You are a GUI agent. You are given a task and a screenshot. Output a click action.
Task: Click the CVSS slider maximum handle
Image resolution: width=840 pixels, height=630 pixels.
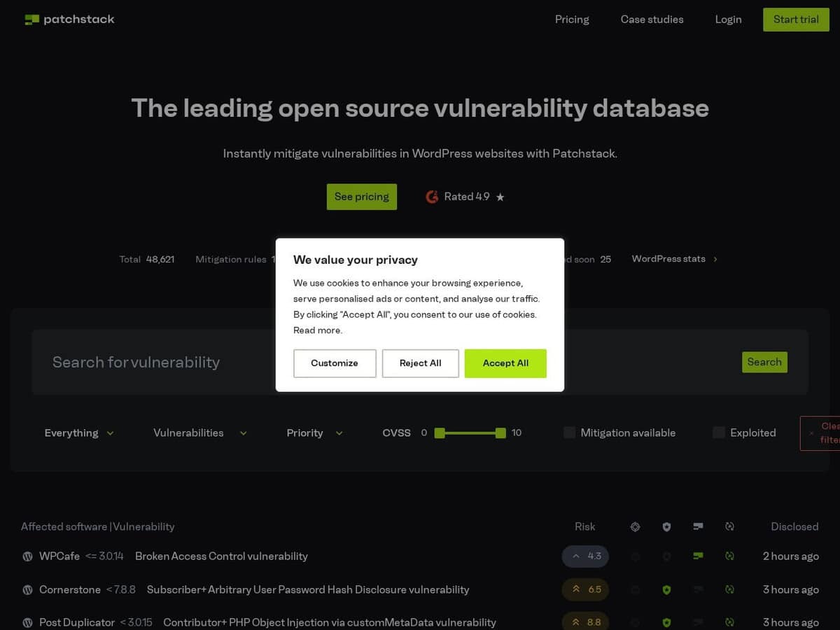(500, 433)
